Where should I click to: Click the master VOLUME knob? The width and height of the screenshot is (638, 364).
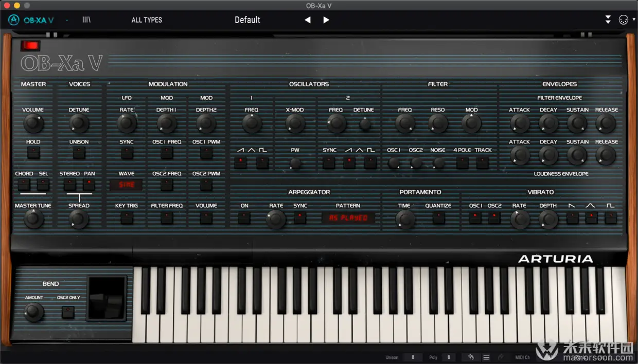[x=33, y=123]
